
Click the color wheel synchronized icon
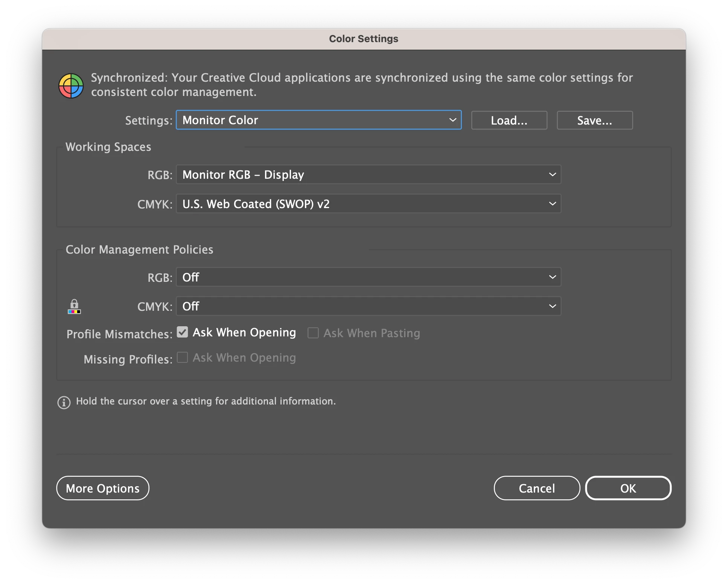click(71, 85)
